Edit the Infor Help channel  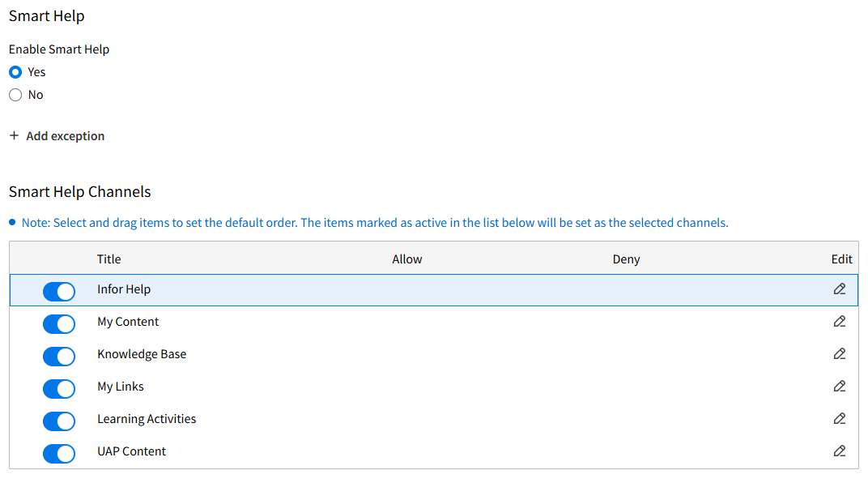coord(840,289)
